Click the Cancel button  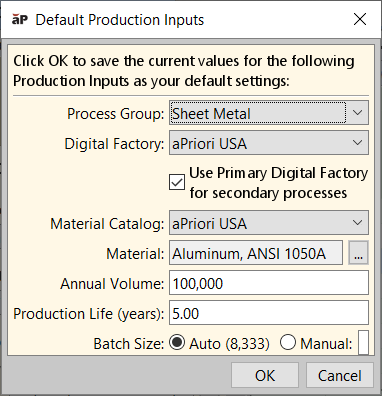(x=340, y=375)
